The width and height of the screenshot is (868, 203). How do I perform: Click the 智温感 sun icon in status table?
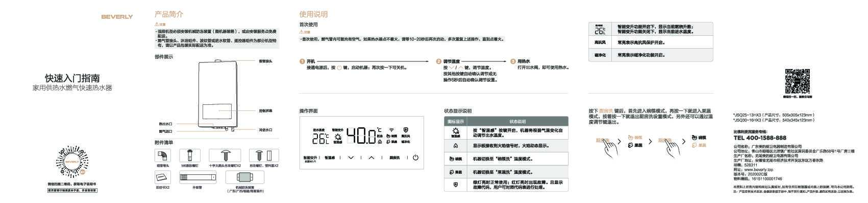tap(455, 131)
